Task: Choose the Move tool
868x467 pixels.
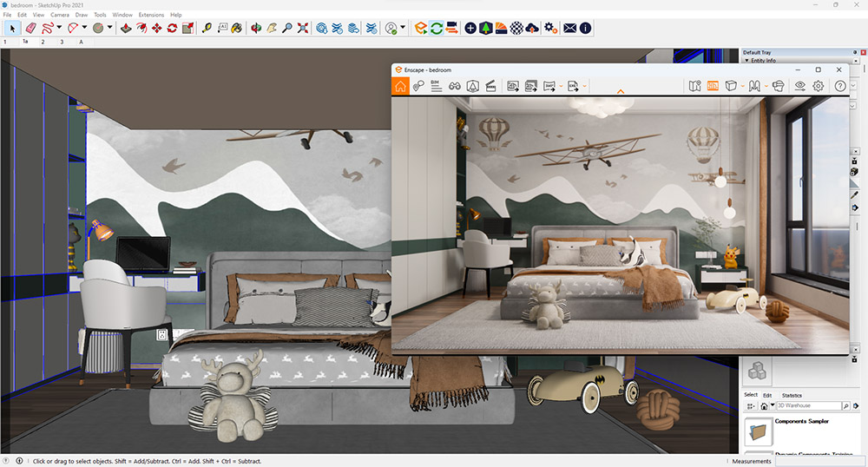Action: (x=157, y=28)
